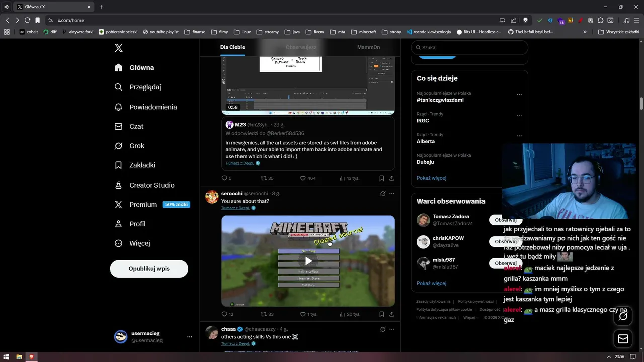Open a new browser tab
Screen dimensions: 644x362
click(101, 7)
